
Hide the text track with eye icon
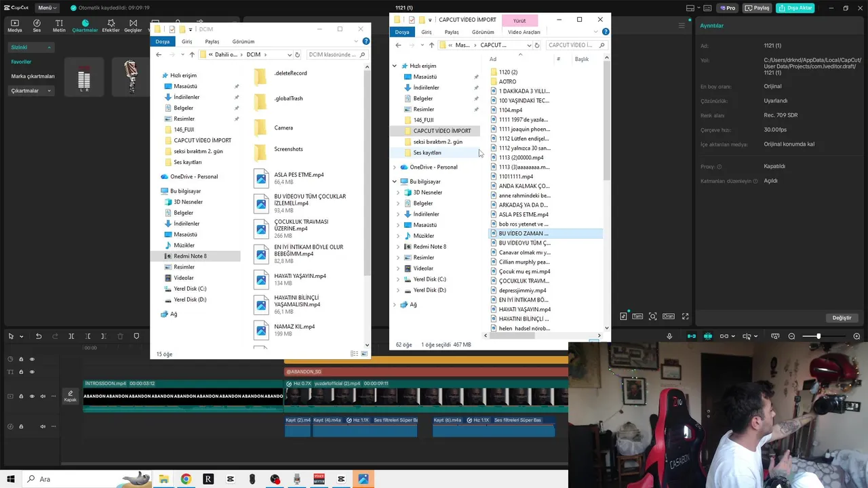32,372
